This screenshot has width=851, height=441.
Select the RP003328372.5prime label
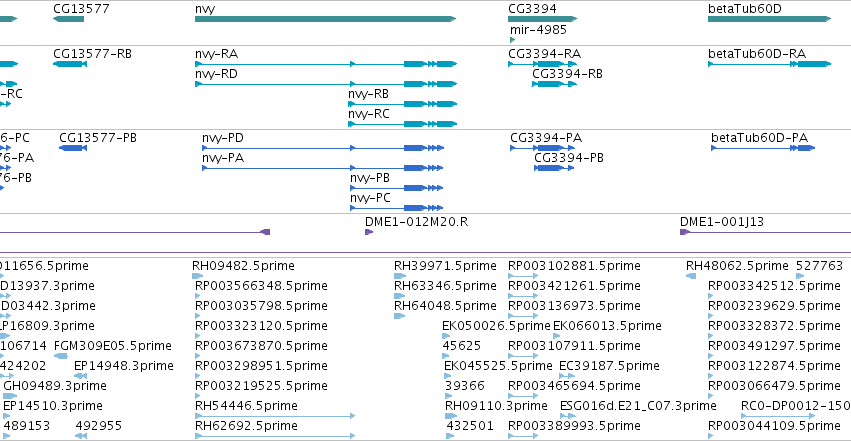click(x=774, y=326)
